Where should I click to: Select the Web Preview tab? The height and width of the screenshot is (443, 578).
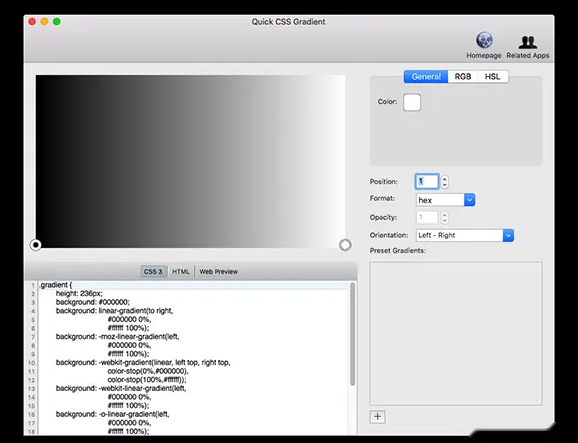219,272
